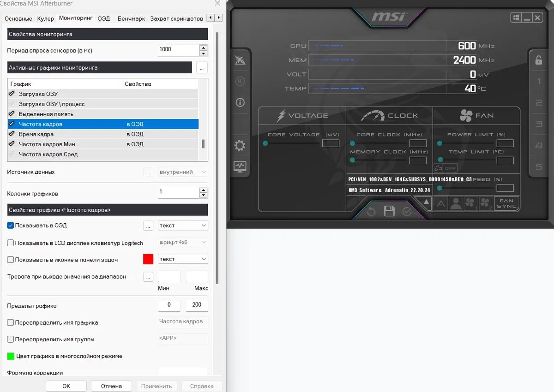554x392 pixels.
Task: Click the save profile floppy icon
Action: pyautogui.click(x=389, y=211)
